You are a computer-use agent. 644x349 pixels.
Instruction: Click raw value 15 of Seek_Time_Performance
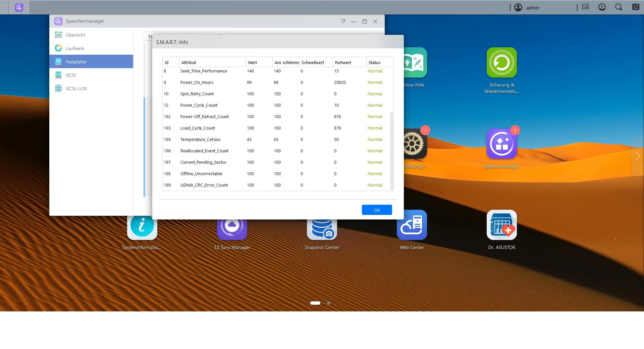pos(336,71)
